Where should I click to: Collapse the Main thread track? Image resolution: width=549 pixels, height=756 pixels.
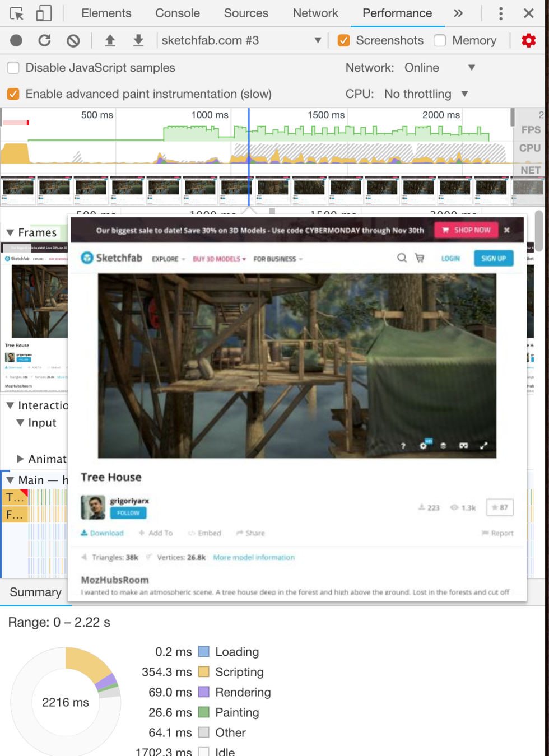(10, 480)
